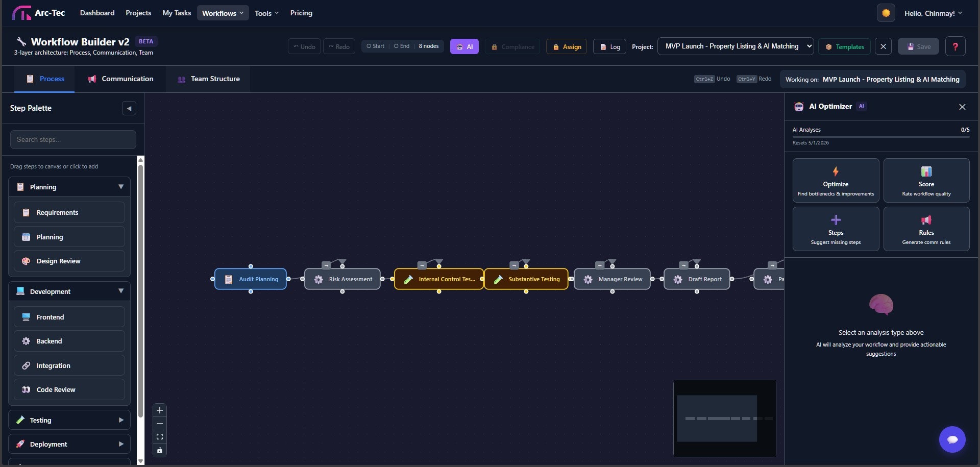
Task: Click the Assign button
Action: coord(567,46)
